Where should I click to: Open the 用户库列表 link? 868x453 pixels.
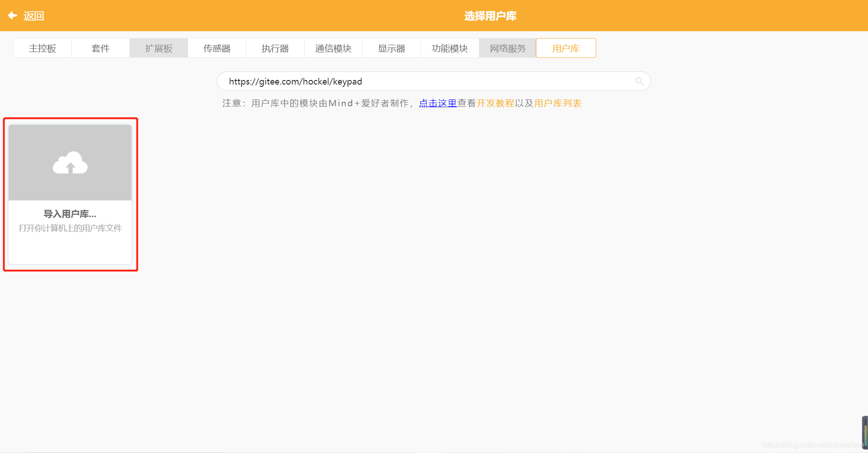click(x=557, y=103)
